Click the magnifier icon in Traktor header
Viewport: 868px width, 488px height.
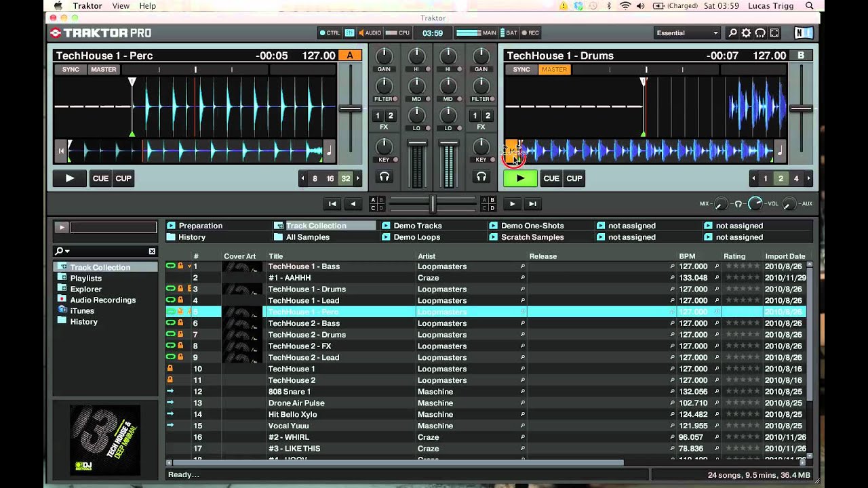click(x=732, y=33)
